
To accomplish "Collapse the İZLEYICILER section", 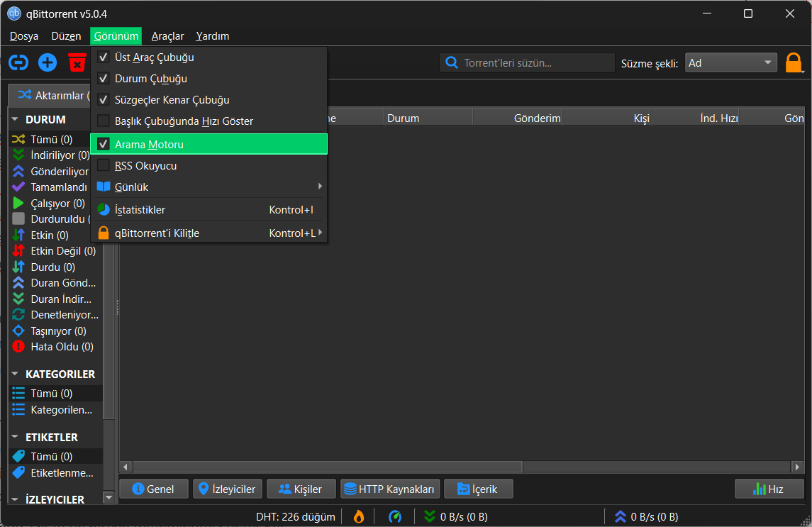I will point(14,499).
